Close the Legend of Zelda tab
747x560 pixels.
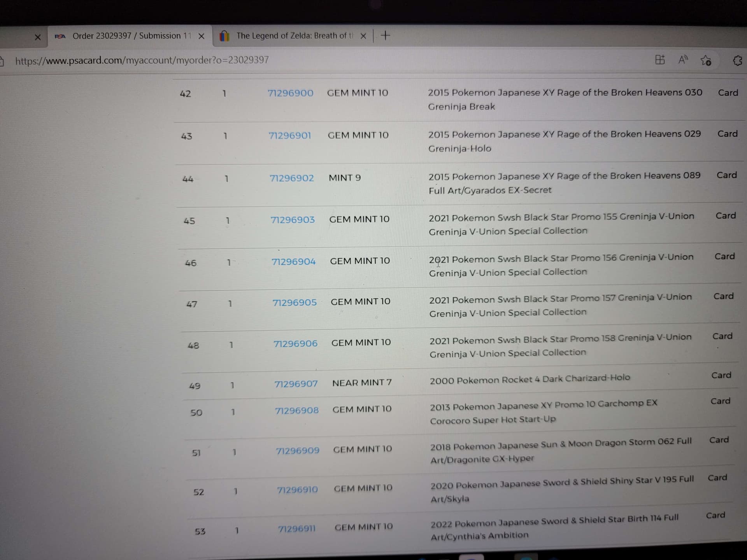363,36
